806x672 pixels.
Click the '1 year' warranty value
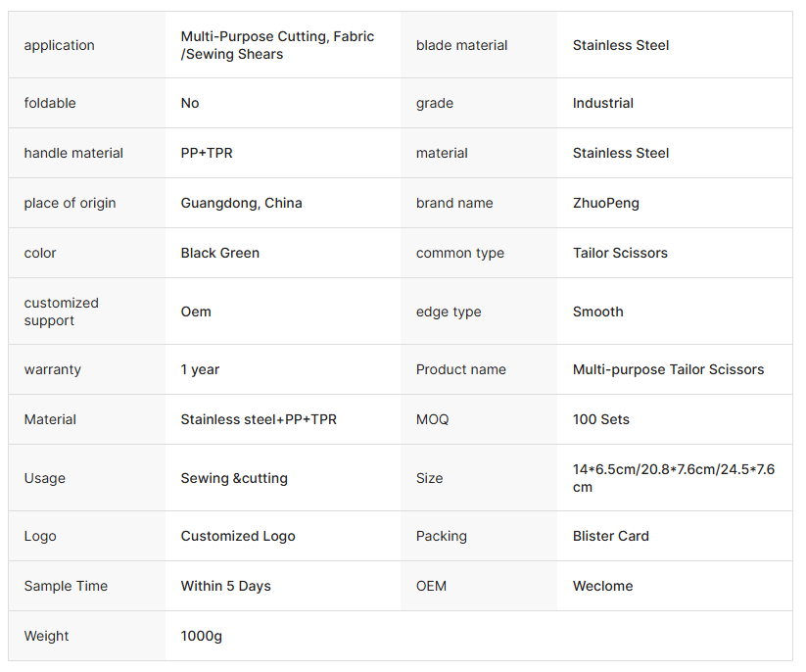[x=200, y=369]
